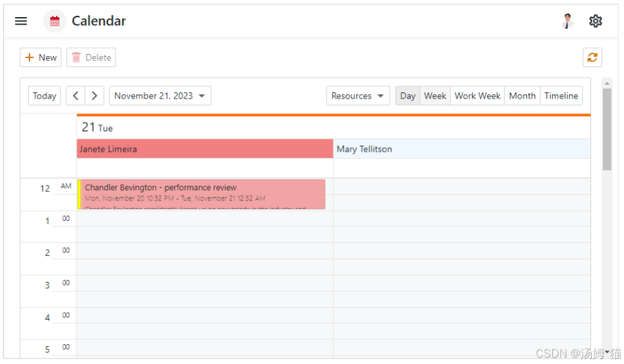Click the 12 AM time label
Viewport: 624px width, 364px height.
pyautogui.click(x=55, y=187)
